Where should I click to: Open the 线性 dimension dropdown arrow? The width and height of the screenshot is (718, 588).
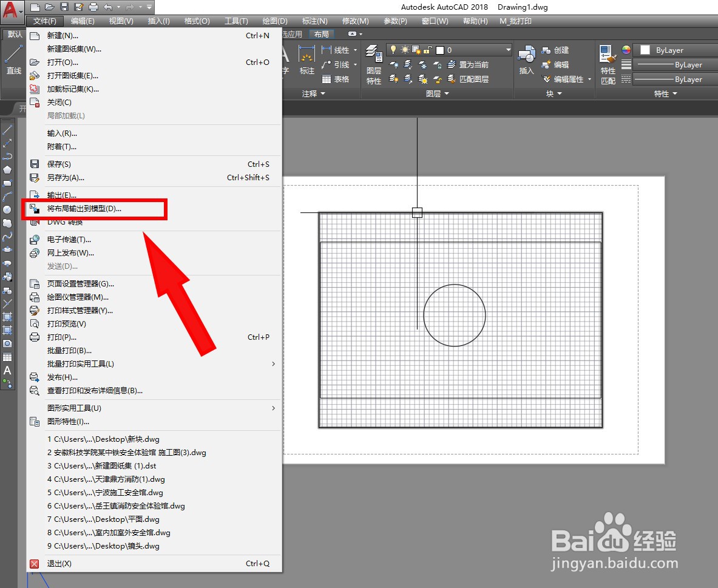355,50
